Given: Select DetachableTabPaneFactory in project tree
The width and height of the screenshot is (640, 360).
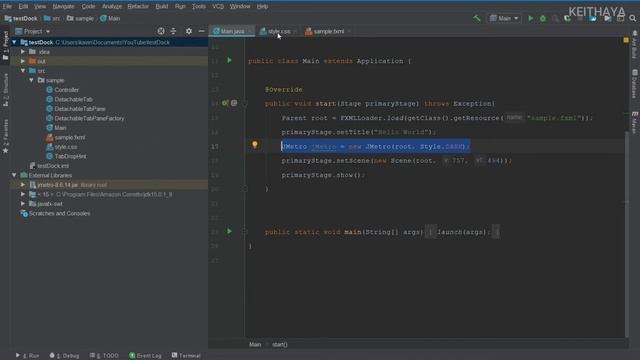Looking at the screenshot, I should click(89, 118).
